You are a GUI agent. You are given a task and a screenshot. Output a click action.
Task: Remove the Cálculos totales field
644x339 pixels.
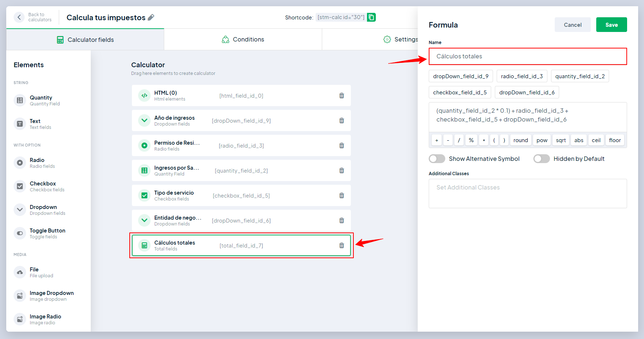point(341,245)
